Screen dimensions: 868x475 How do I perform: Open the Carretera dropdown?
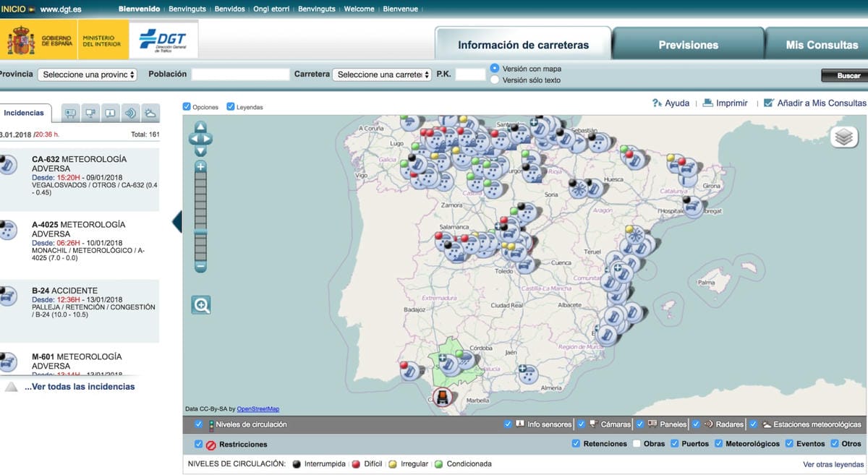click(x=383, y=74)
